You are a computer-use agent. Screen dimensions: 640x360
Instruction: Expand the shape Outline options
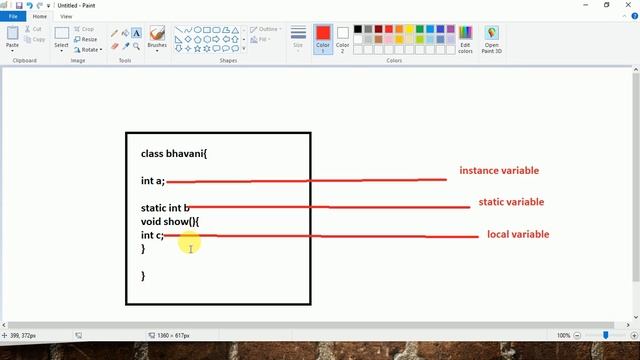(266, 29)
